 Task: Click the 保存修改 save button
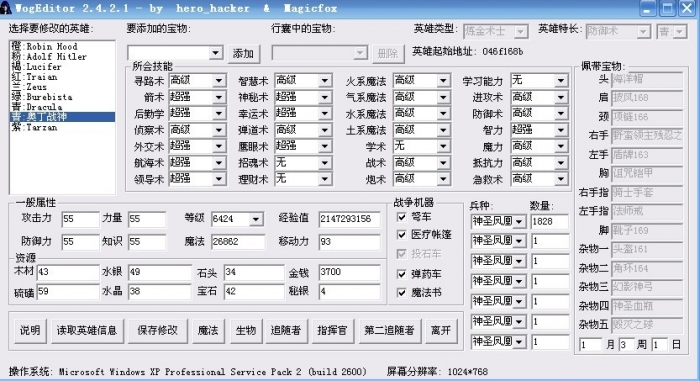click(158, 331)
